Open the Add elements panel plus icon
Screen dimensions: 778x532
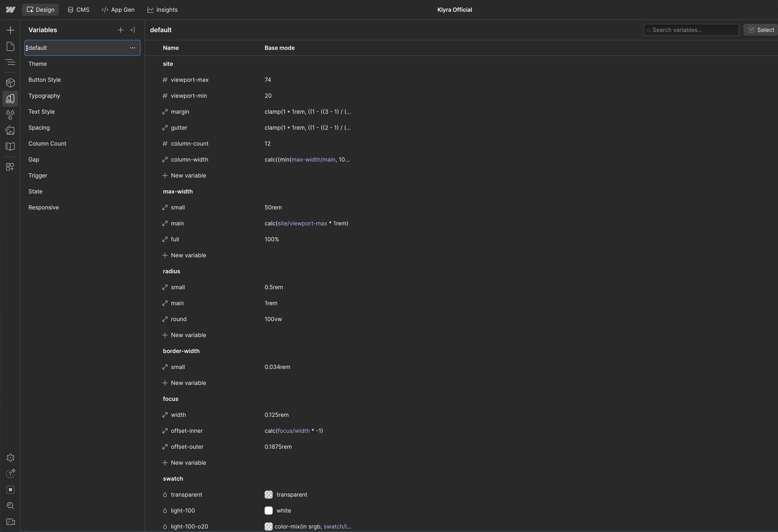click(10, 30)
